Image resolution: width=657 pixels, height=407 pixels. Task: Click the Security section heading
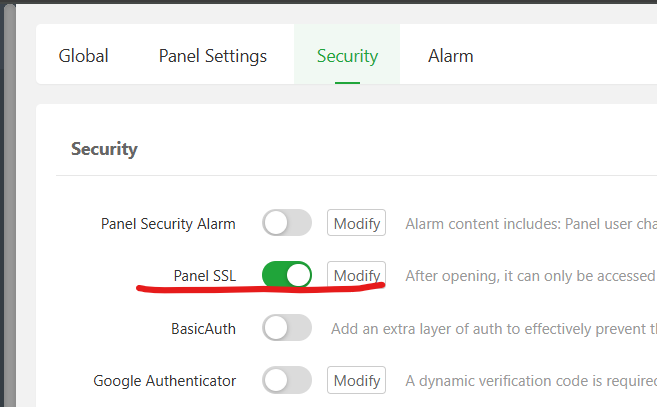[104, 149]
